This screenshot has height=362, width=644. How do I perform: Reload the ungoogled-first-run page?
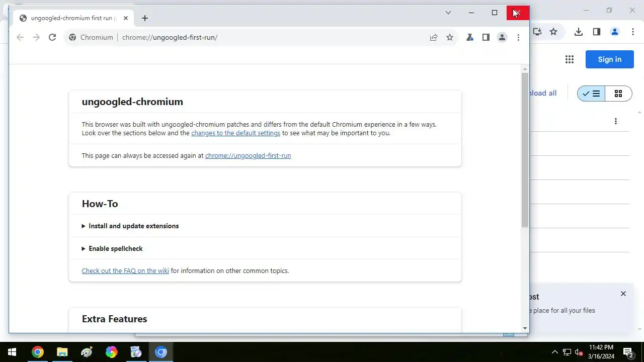click(x=52, y=37)
